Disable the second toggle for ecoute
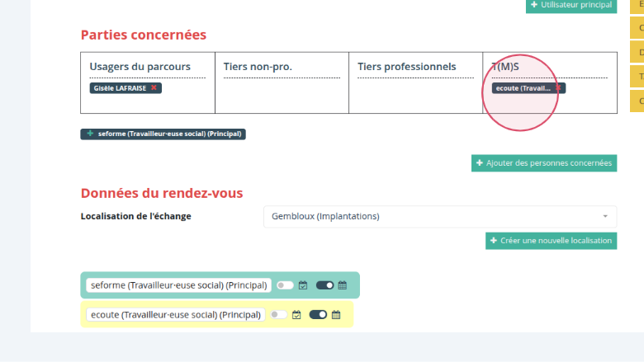This screenshot has height=362, width=644. 318,315
